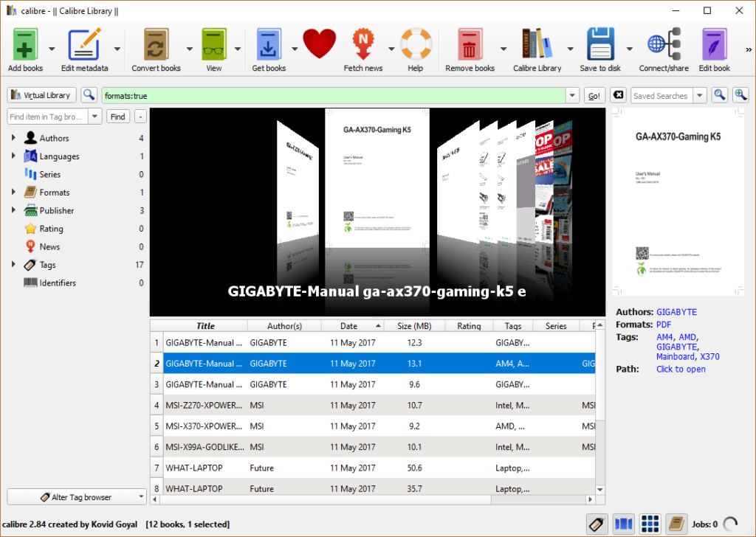Open Add books dropdown arrow
756x537 pixels.
[52, 49]
